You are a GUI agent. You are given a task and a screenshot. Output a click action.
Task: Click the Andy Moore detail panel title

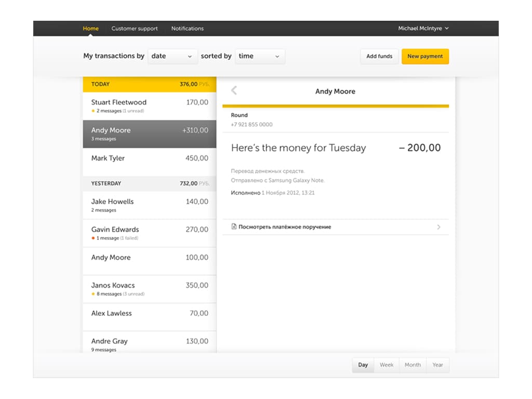point(335,91)
